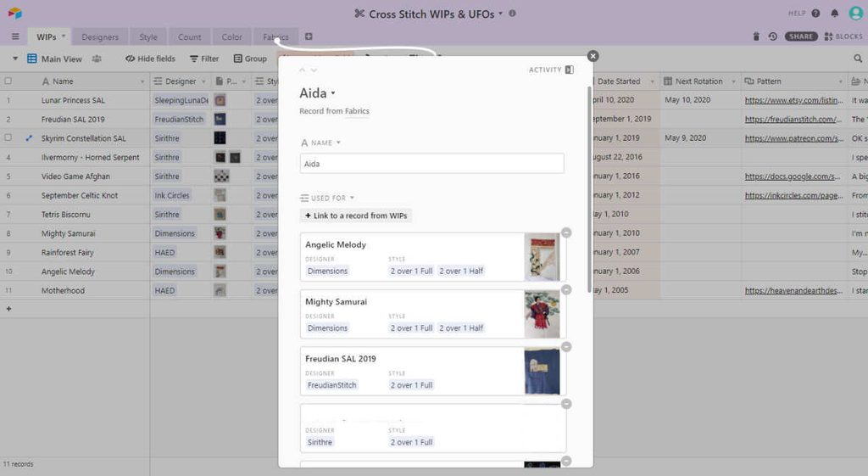Open the hamburger table list menu
Viewport: 868px width, 476px height.
(x=15, y=36)
